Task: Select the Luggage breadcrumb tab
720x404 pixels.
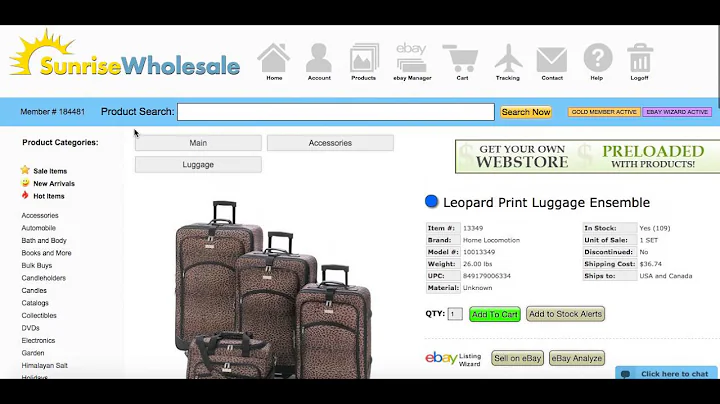Action: coord(198,164)
